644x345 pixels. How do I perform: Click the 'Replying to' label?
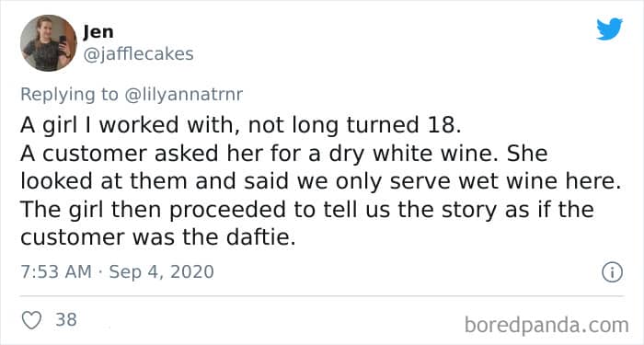[69, 95]
